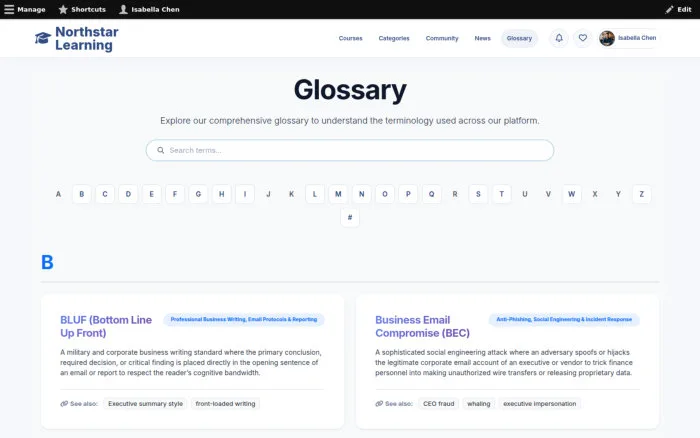Viewport: 700px width, 438px height.
Task: Click See also link icon in BEC card
Action: coord(379,404)
